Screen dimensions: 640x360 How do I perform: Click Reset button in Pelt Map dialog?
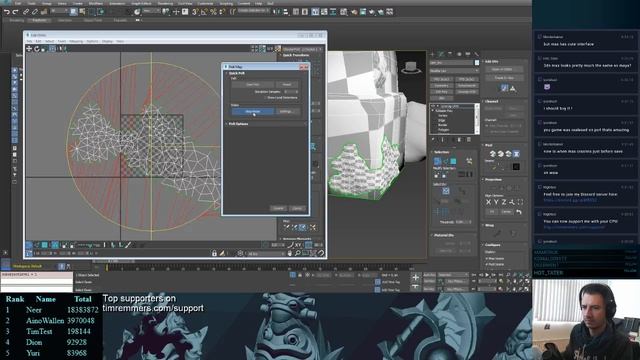pyautogui.click(x=287, y=84)
